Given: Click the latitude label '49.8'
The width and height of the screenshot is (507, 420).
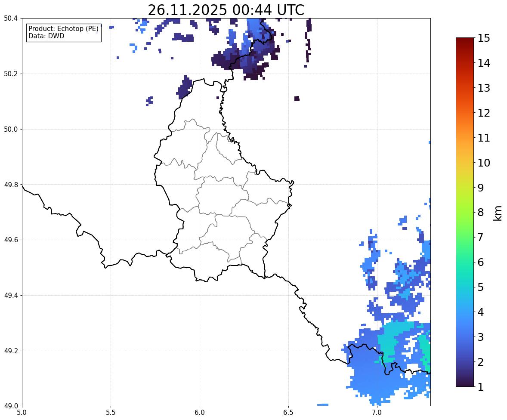Looking at the screenshot, I should (x=11, y=185).
